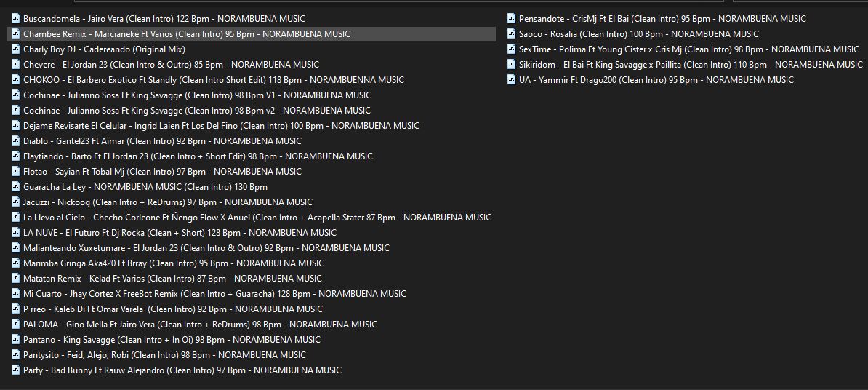Viewport: 868px width, 390px height.
Task: Select Cochinae Julianno Sosa 98 Bpm V1 name
Action: (x=197, y=95)
